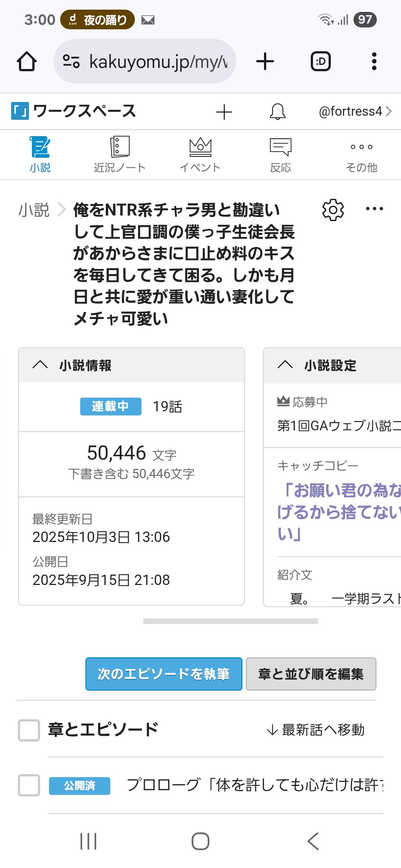Viewport: 401px width, 868px height.
Task: Click 章と並び順を編集 button
Action: (x=311, y=674)
